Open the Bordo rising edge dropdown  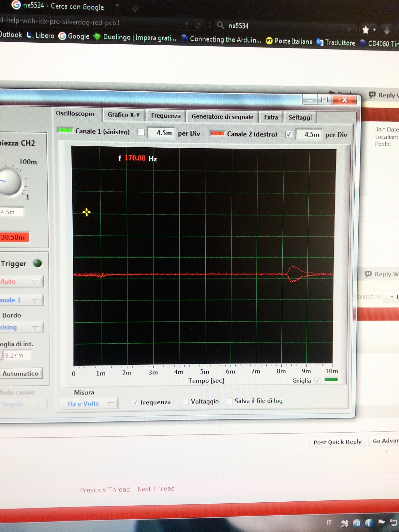point(21,327)
